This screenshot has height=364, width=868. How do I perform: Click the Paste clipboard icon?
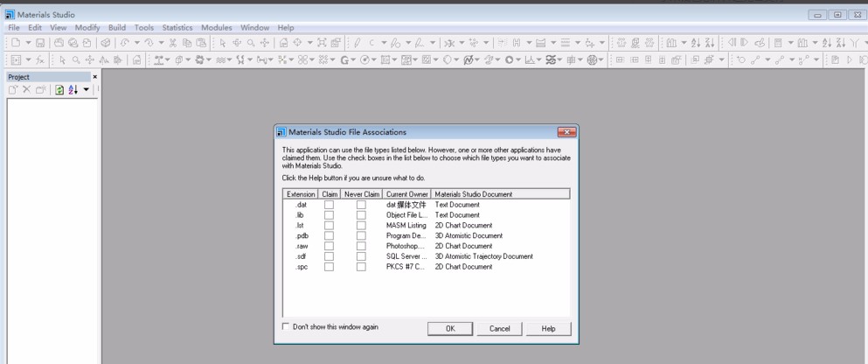point(201,43)
